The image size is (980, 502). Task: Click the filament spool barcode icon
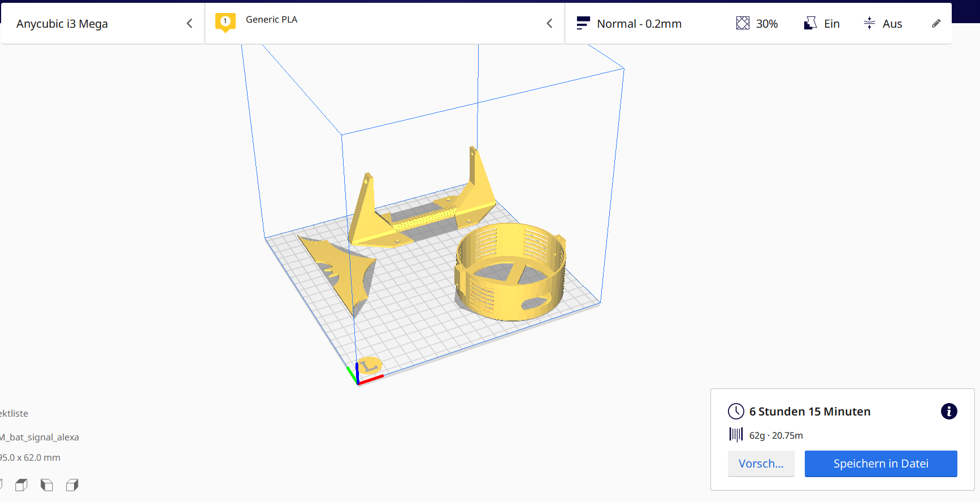click(736, 435)
